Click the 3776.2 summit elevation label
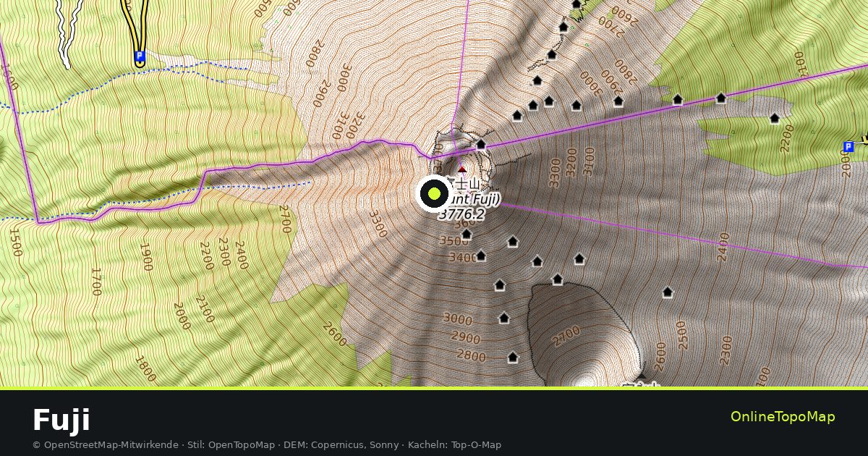The width and height of the screenshot is (868, 456). point(461,214)
